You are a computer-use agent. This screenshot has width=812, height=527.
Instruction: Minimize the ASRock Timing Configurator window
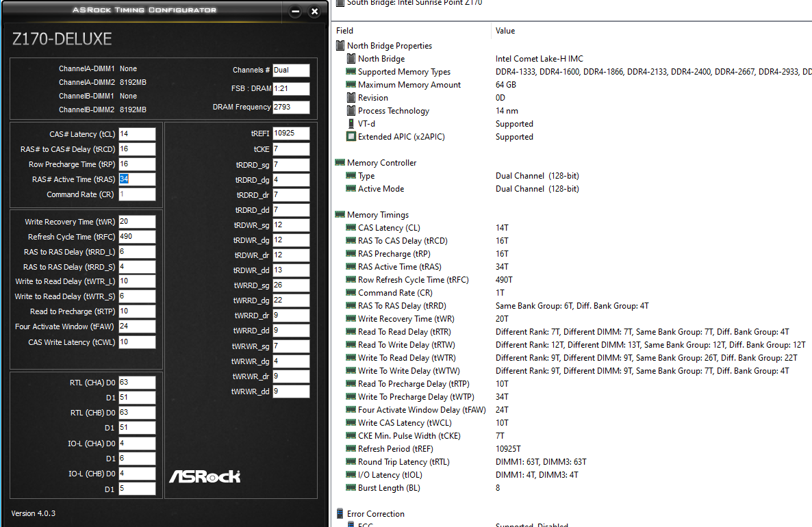pyautogui.click(x=295, y=11)
